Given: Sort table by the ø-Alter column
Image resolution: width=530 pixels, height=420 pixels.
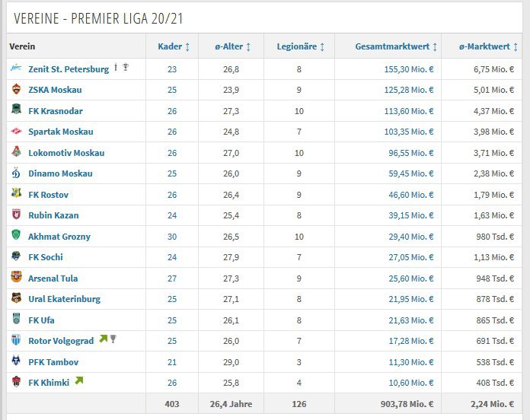Looking at the screenshot, I should 232,46.
